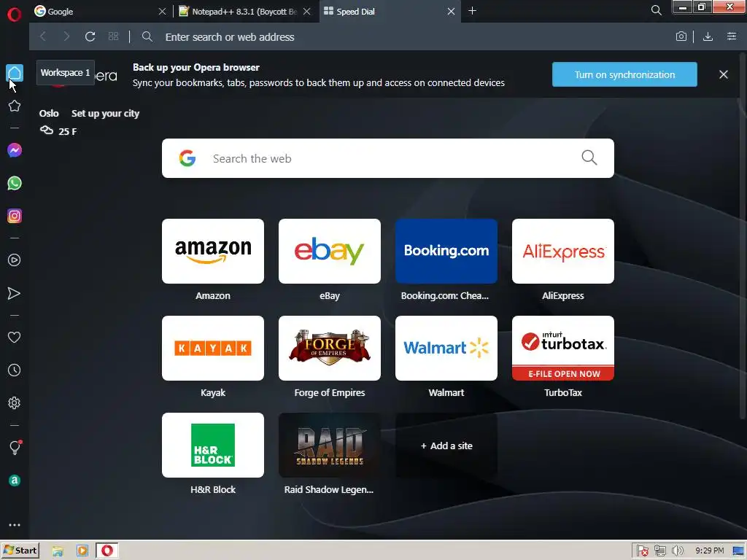Open file explorer from taskbar
Viewport: 747px width, 560px height.
[58, 551]
